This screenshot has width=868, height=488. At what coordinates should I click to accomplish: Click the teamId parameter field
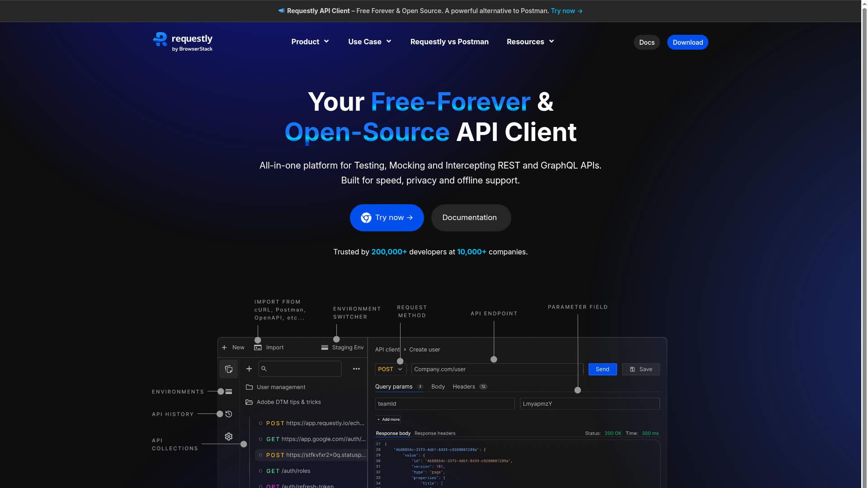445,404
